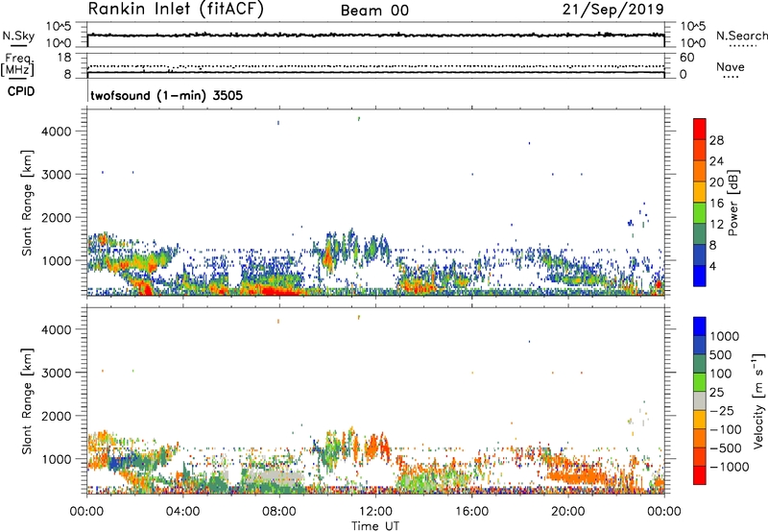Click the red bottom segment of Velocity colorbar
Viewport: 768px width, 532px height.
(x=700, y=475)
